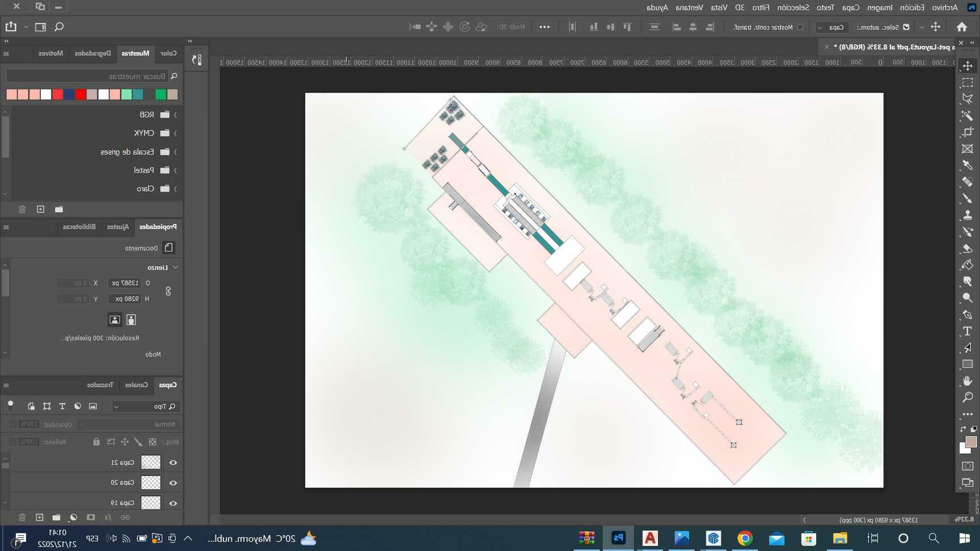Toggle visibility of Capa 20

click(x=173, y=483)
